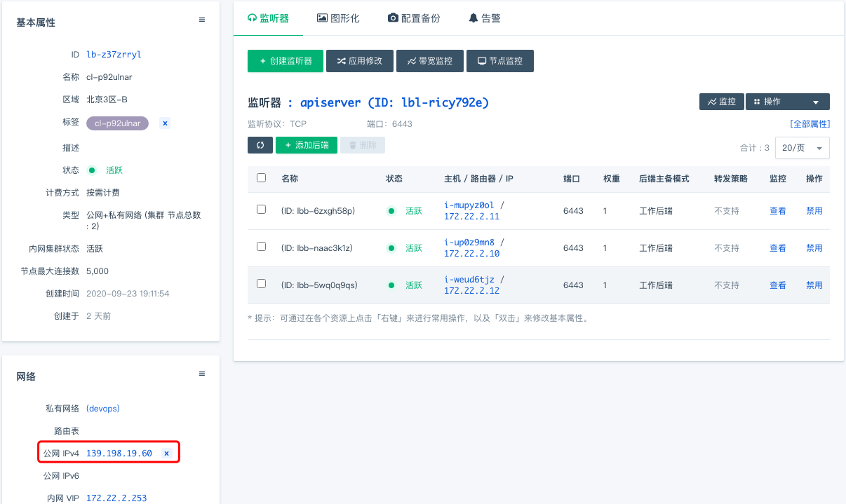Remove the cl-p92ulnar tag via x icon
The width and height of the screenshot is (846, 504).
(x=165, y=123)
